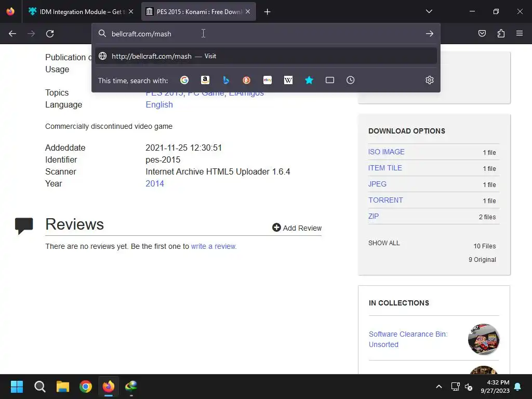Open the Extensions puzzle icon
The width and height of the screenshot is (532, 399).
[x=501, y=33]
